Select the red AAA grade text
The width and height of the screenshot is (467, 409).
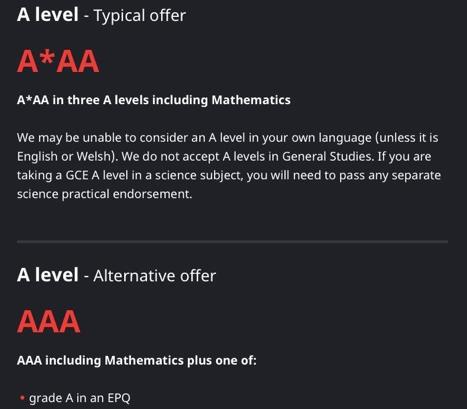(x=49, y=321)
